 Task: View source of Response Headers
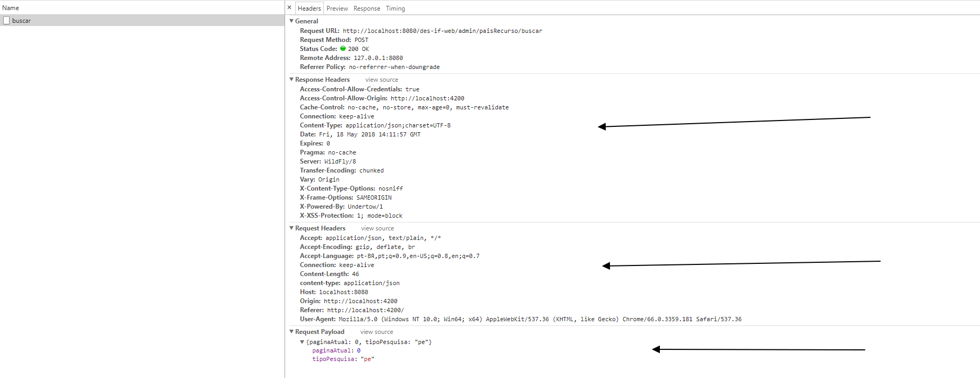tap(382, 80)
